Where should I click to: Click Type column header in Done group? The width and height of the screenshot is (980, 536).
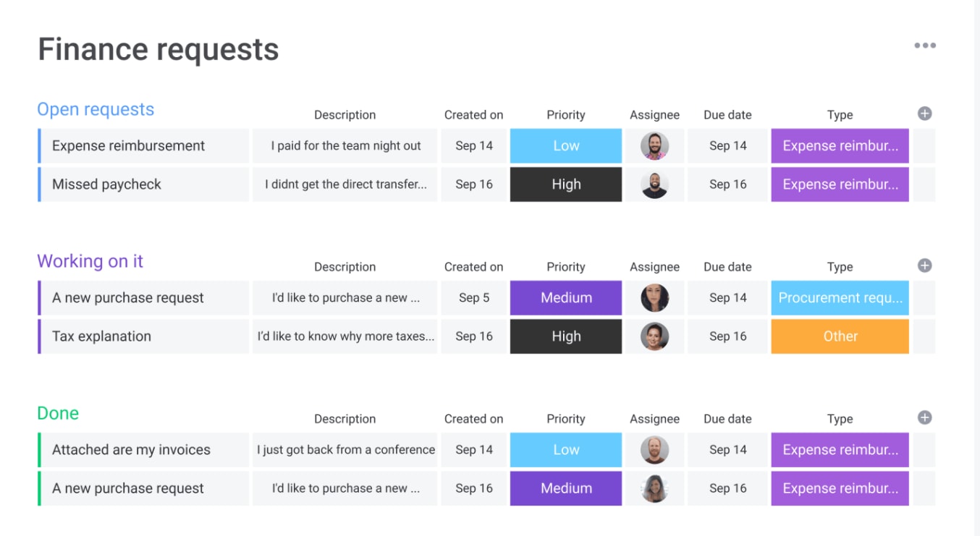(840, 419)
